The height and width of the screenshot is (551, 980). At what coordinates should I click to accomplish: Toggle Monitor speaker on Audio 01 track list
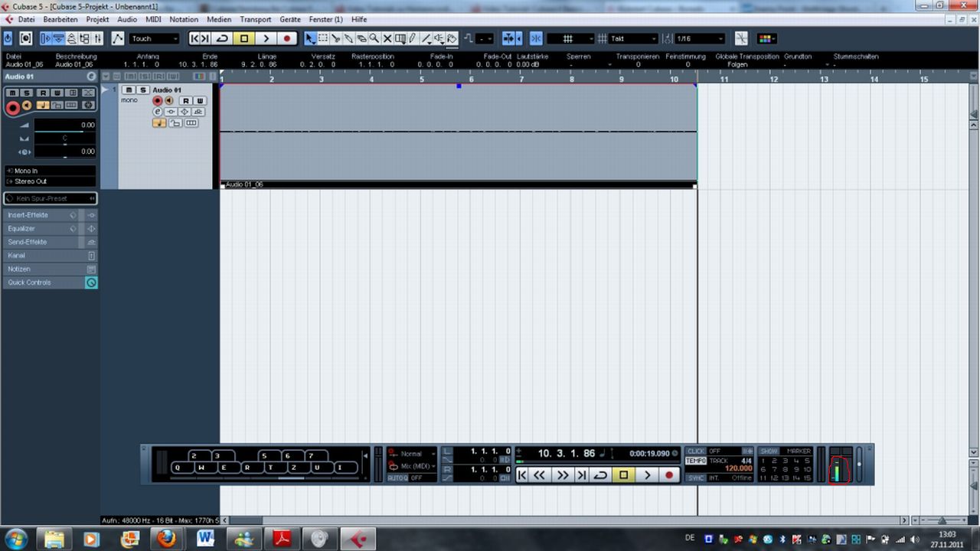coord(169,101)
